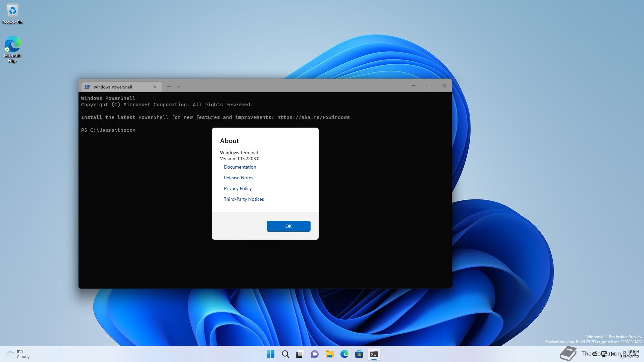The image size is (644, 362).
Task: Open the clock showing 7:49 PM
Action: pyautogui.click(x=630, y=354)
